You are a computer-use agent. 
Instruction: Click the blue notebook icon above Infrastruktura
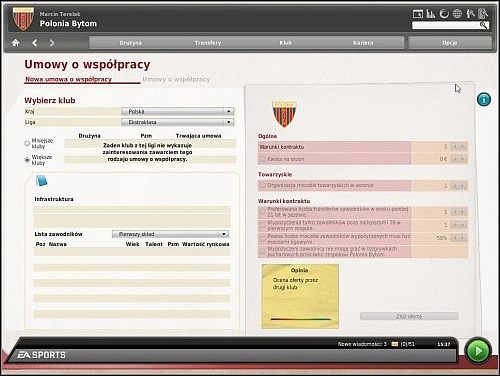(41, 181)
